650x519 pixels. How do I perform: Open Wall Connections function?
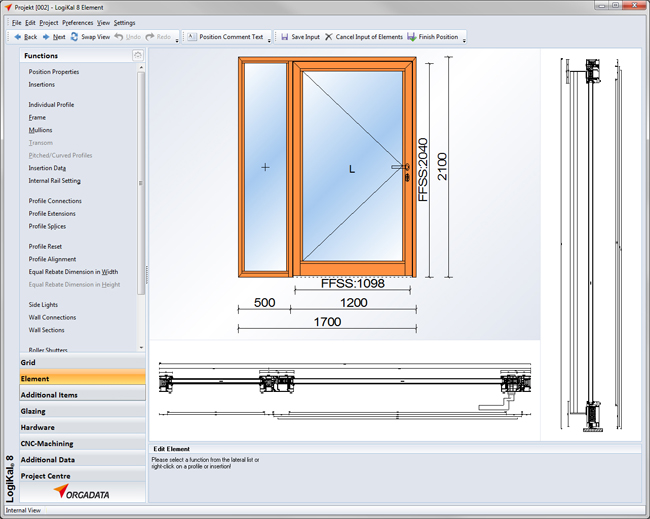pyautogui.click(x=52, y=318)
